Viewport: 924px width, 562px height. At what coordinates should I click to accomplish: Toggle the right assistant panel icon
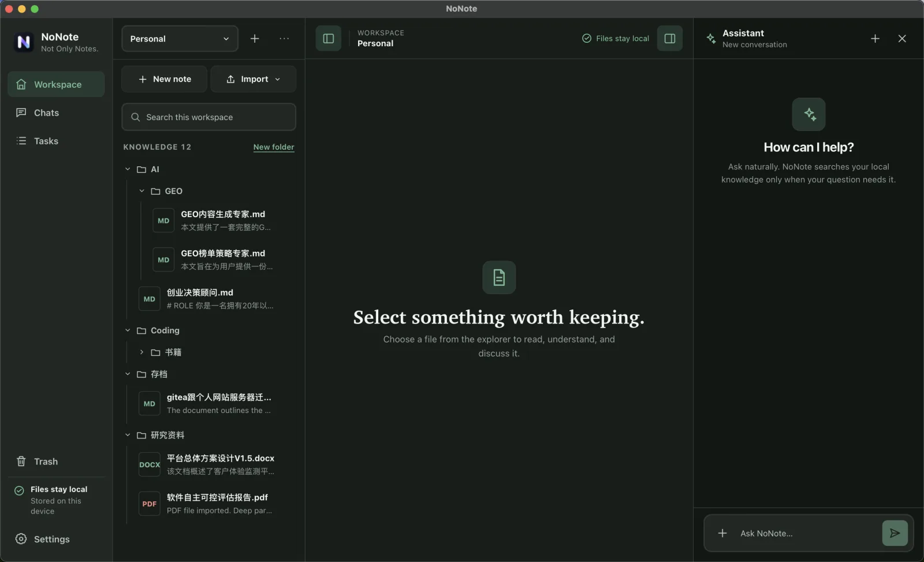[670, 39]
